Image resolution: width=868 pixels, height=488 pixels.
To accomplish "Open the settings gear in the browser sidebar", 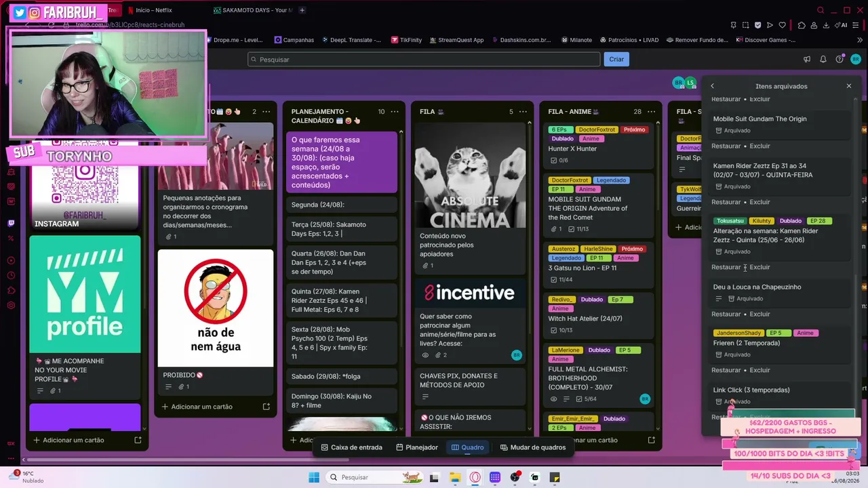I will (x=11, y=305).
